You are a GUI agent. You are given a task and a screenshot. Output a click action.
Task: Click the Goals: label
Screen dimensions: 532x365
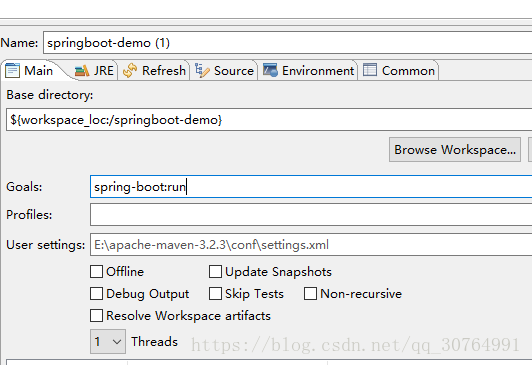tap(24, 187)
